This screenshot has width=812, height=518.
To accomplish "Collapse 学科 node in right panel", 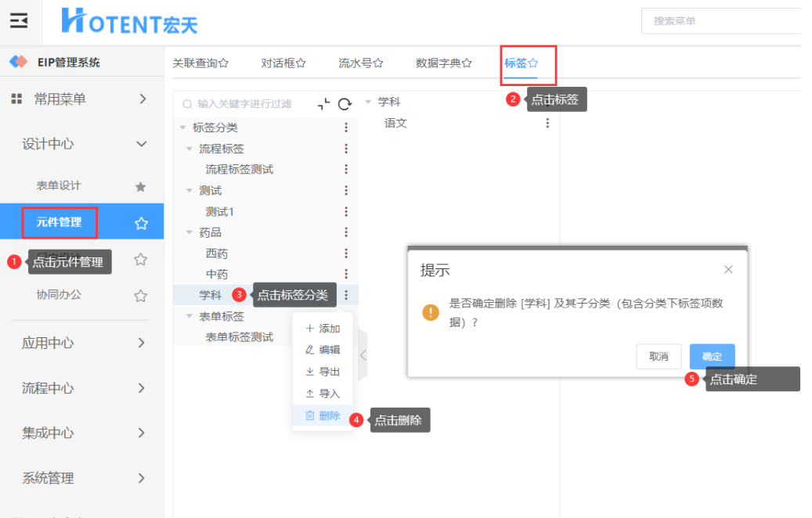I will pos(368,102).
